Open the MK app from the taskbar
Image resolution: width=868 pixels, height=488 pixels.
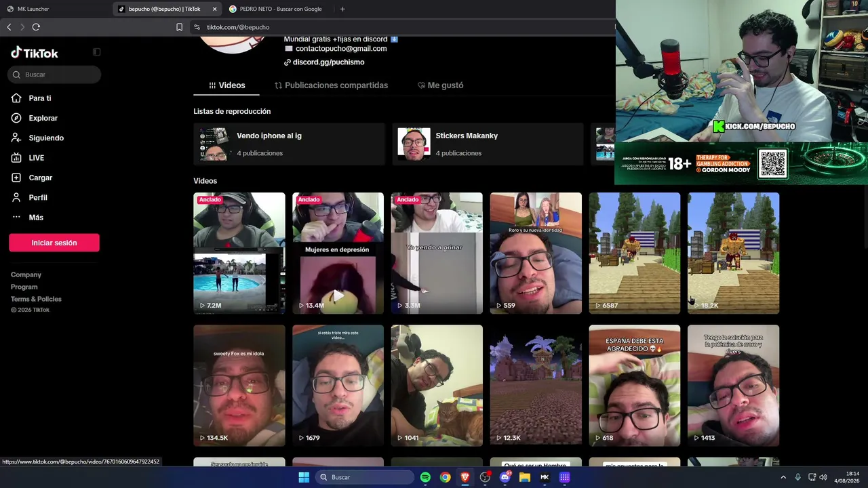tap(545, 477)
